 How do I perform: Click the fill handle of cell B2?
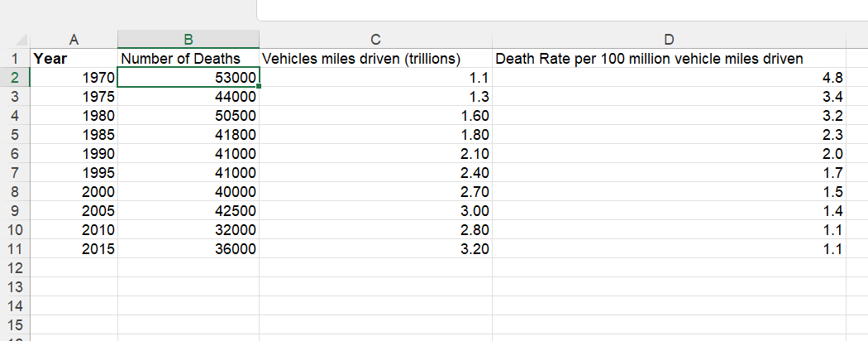(x=259, y=86)
